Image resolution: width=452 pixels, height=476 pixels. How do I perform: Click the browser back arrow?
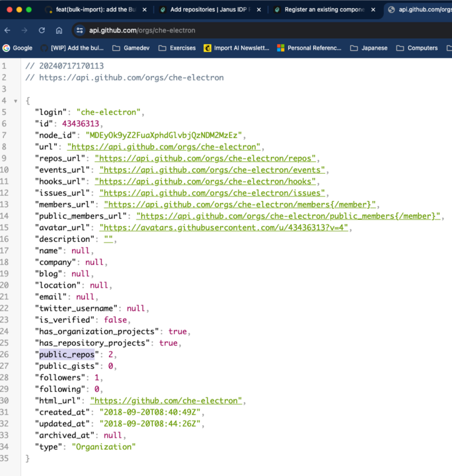tap(7, 30)
